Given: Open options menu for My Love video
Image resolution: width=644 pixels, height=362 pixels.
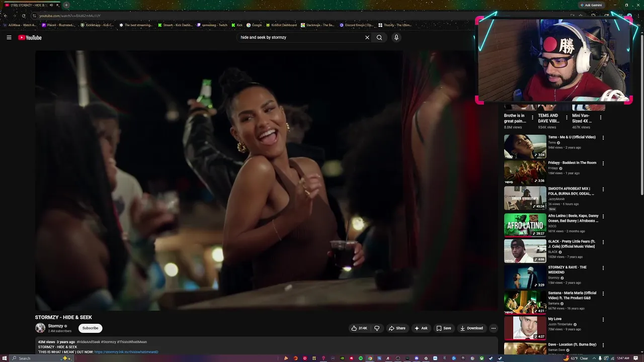Looking at the screenshot, I should click(603, 320).
